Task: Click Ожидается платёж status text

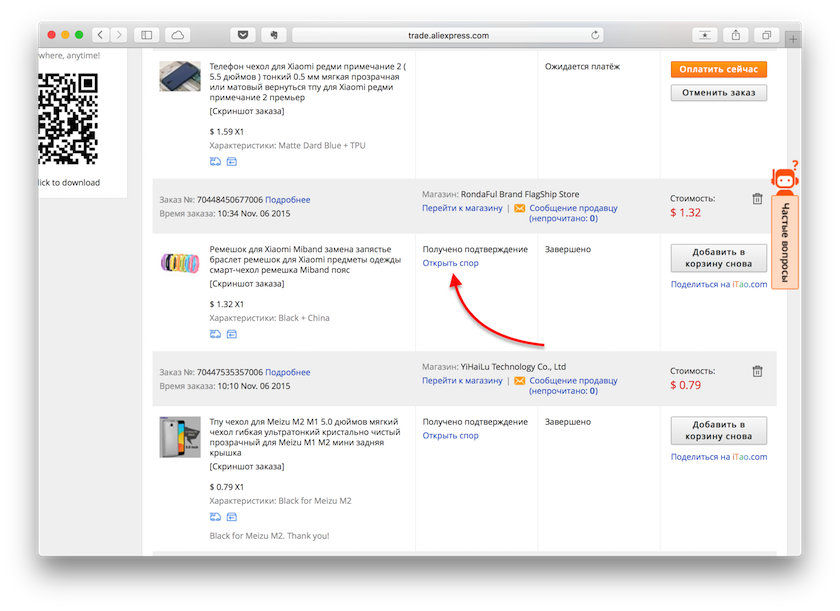Action: pyautogui.click(x=582, y=66)
